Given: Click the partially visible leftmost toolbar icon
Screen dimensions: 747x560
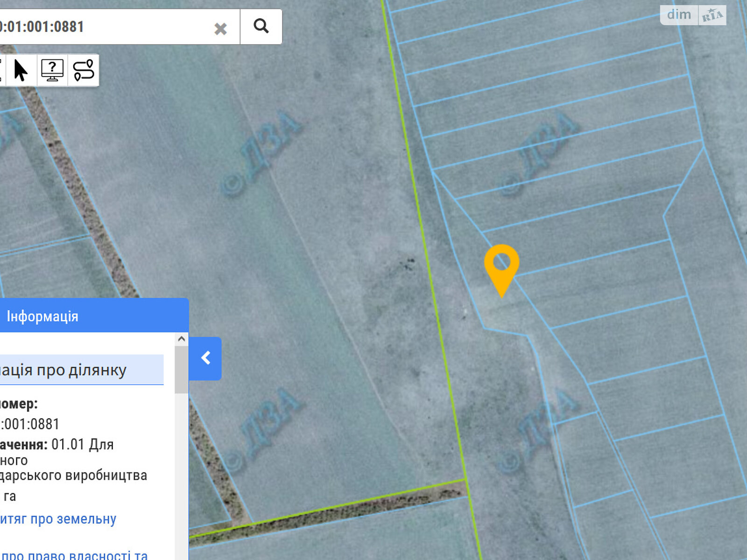Looking at the screenshot, I should click(x=2, y=70).
